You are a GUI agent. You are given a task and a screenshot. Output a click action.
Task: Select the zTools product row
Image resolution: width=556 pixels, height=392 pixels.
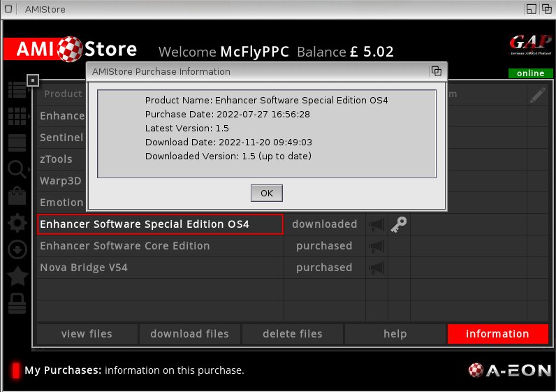61,159
